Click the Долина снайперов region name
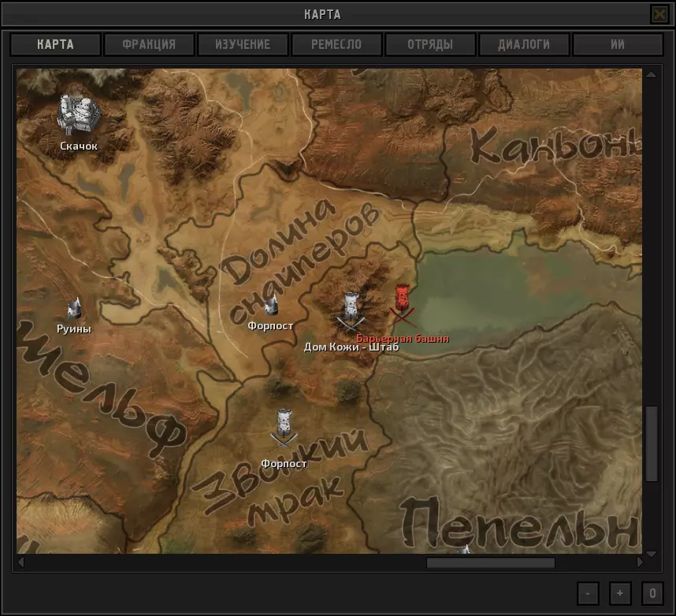Screen dimensions: 676x616 click(299, 261)
